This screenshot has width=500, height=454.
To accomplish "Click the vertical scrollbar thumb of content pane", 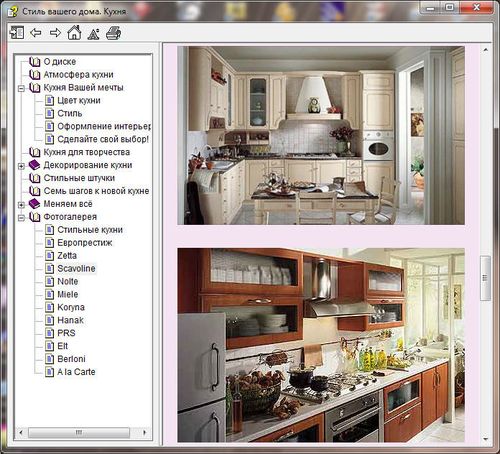I will point(485,278).
